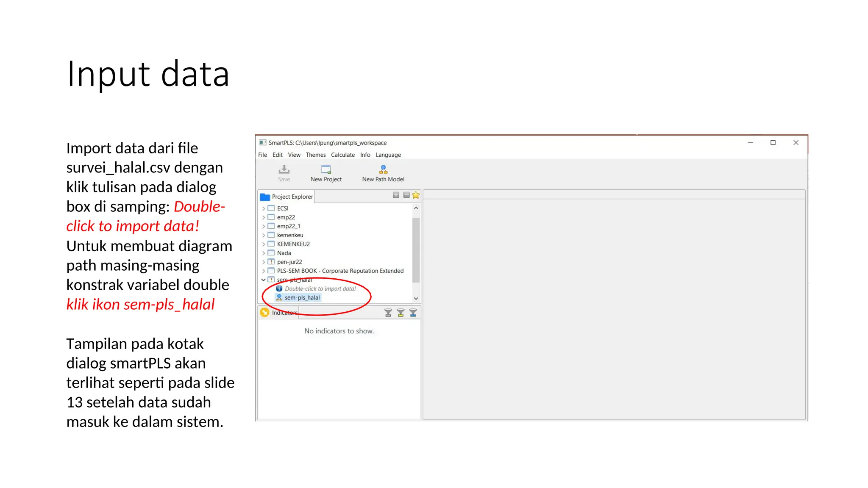
Task: Click the New Path Model toolbar icon
Action: coord(383,170)
